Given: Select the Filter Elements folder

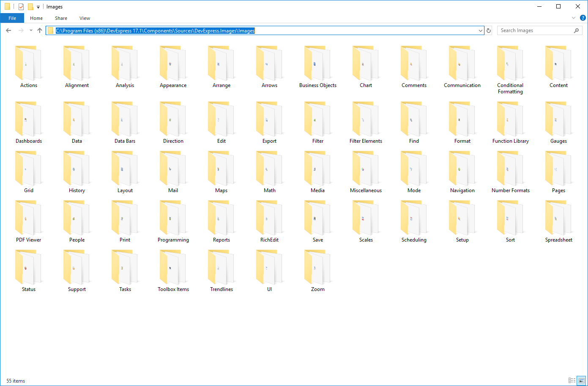Looking at the screenshot, I should point(366,123).
